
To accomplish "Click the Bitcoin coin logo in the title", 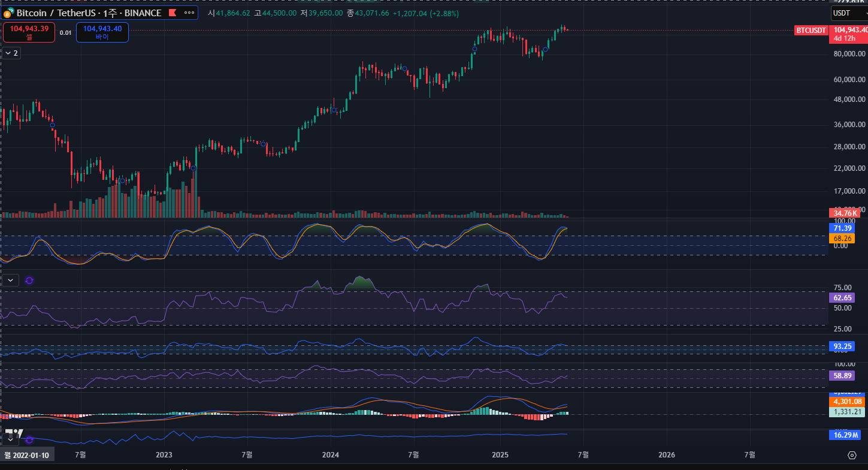I will point(8,13).
